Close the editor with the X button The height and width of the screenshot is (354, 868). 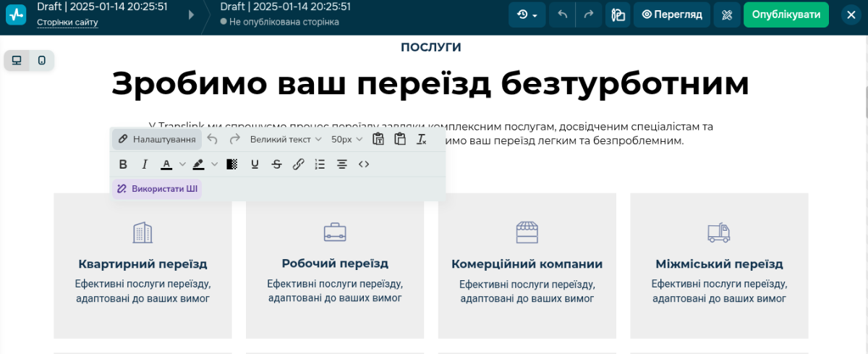tap(851, 14)
